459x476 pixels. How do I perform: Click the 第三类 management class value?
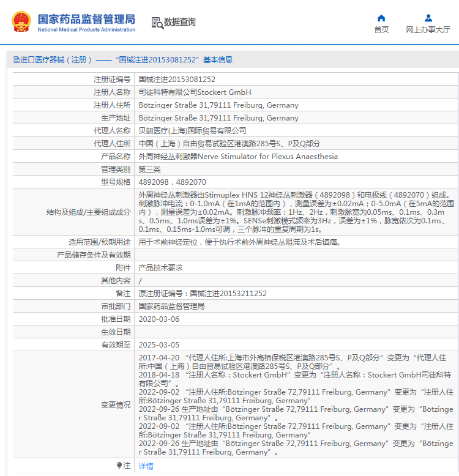coord(150,169)
